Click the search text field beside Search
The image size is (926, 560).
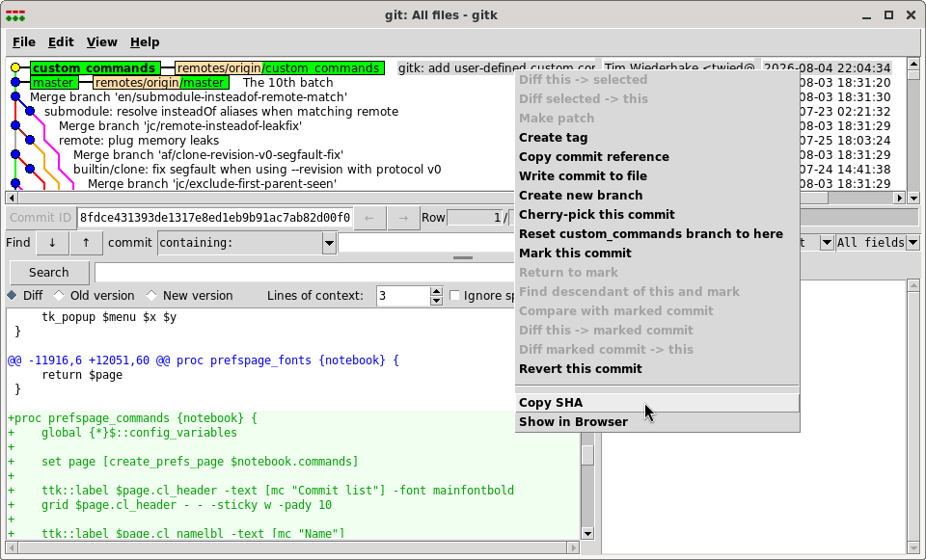(304, 273)
